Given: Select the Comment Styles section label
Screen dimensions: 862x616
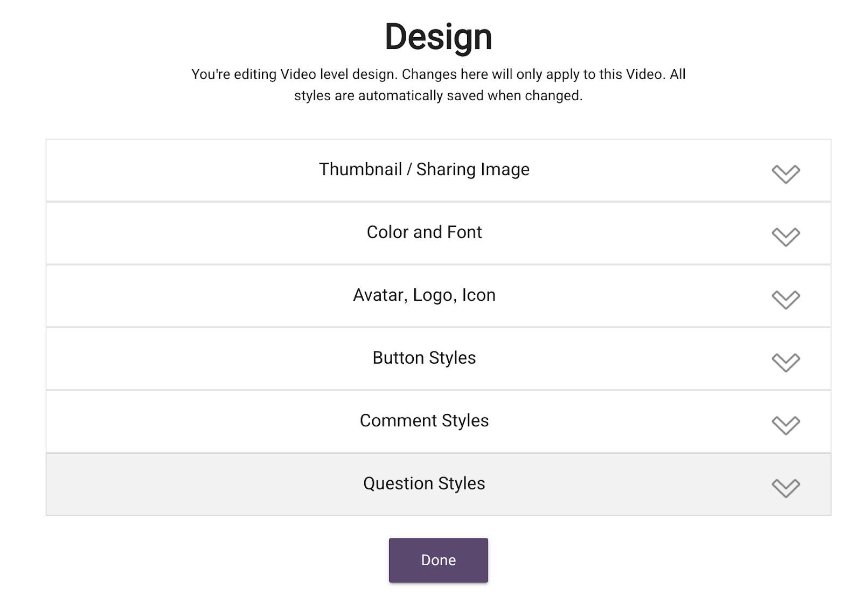Looking at the screenshot, I should coord(424,421).
